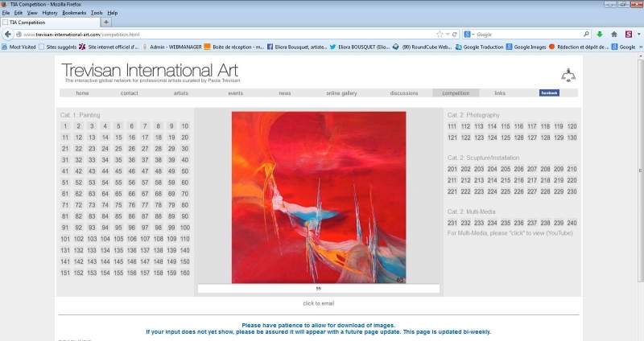Open the Bookmarks menu
644x341 pixels.
pos(74,13)
